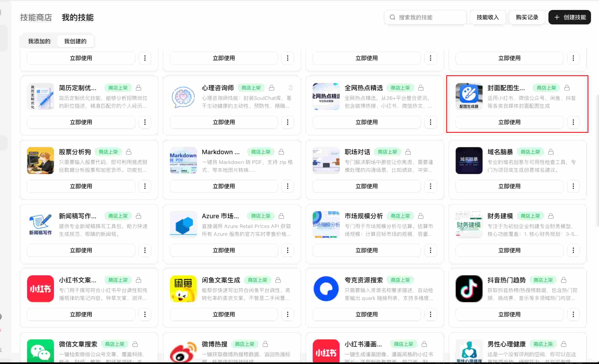Click the TikTok icon for 抖音热门趋势

click(x=469, y=288)
